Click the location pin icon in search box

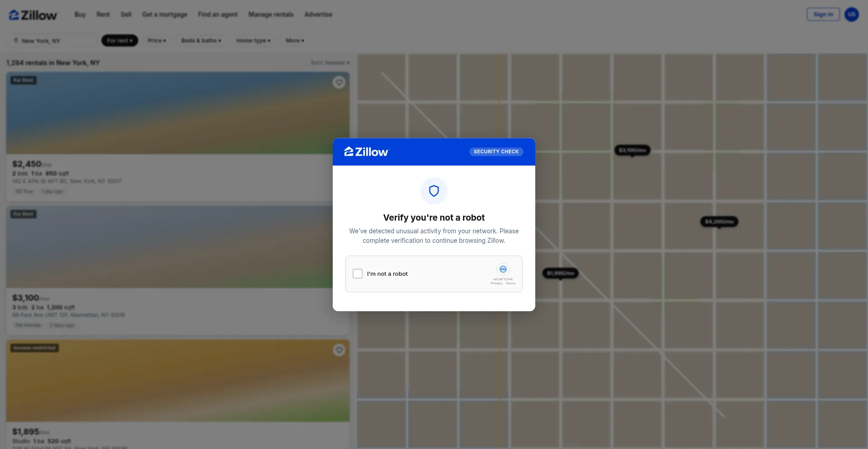[x=16, y=41]
